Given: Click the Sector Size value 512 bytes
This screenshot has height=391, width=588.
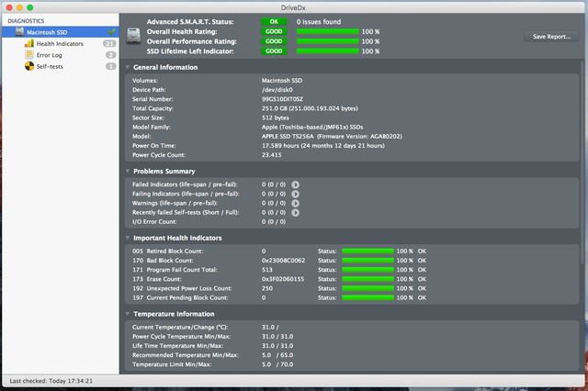Looking at the screenshot, I should tap(276, 118).
